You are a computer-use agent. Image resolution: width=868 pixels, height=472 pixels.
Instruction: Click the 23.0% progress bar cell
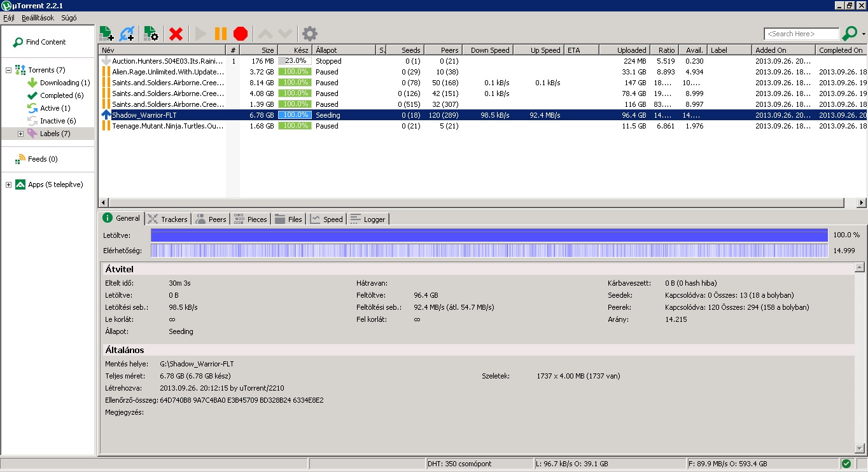pyautogui.click(x=295, y=61)
